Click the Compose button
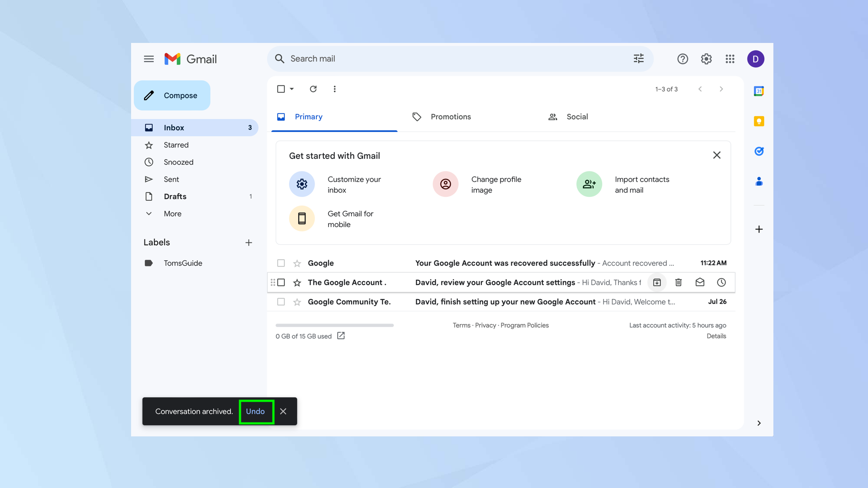The height and width of the screenshot is (488, 868). click(x=172, y=95)
